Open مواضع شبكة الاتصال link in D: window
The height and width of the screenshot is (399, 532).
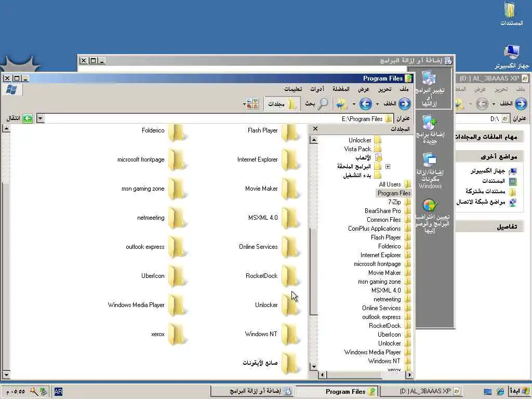coord(486,202)
